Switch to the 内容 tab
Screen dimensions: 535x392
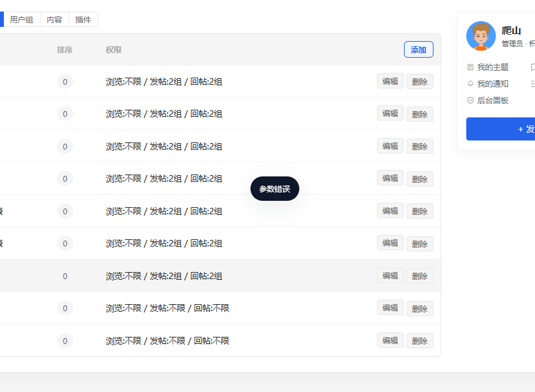55,19
